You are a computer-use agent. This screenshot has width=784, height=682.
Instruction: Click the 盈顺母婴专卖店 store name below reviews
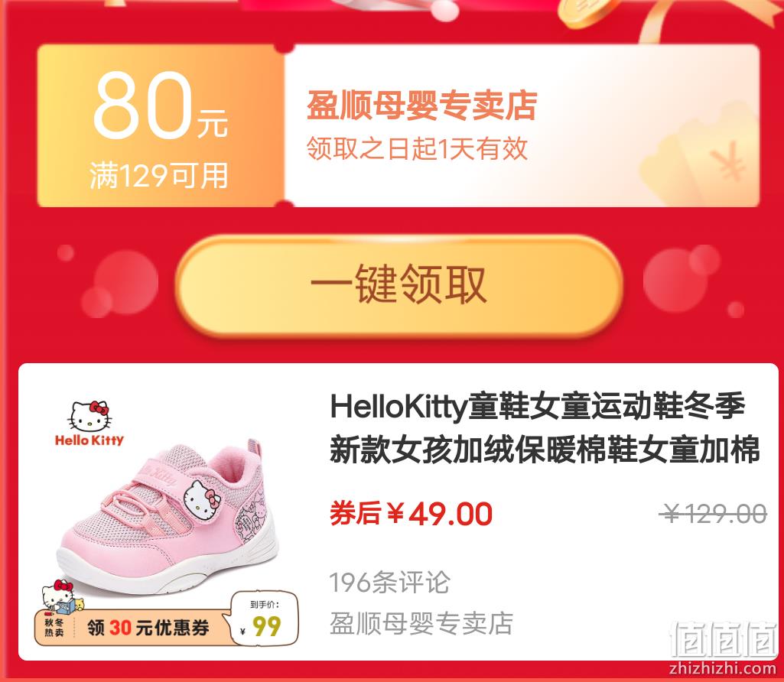pyautogui.click(x=421, y=623)
